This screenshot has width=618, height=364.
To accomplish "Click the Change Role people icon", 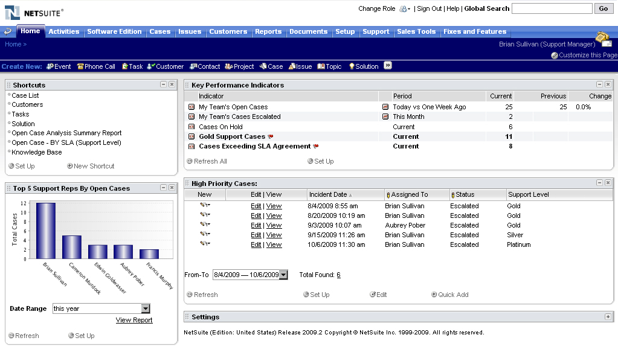I will click(403, 9).
